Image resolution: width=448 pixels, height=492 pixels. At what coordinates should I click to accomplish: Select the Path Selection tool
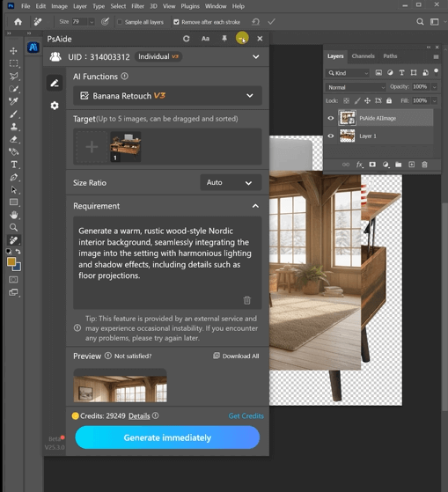point(13,190)
